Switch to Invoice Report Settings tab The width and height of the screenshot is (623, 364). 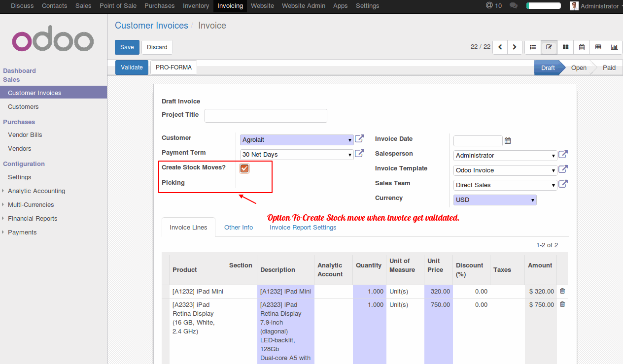click(x=303, y=228)
